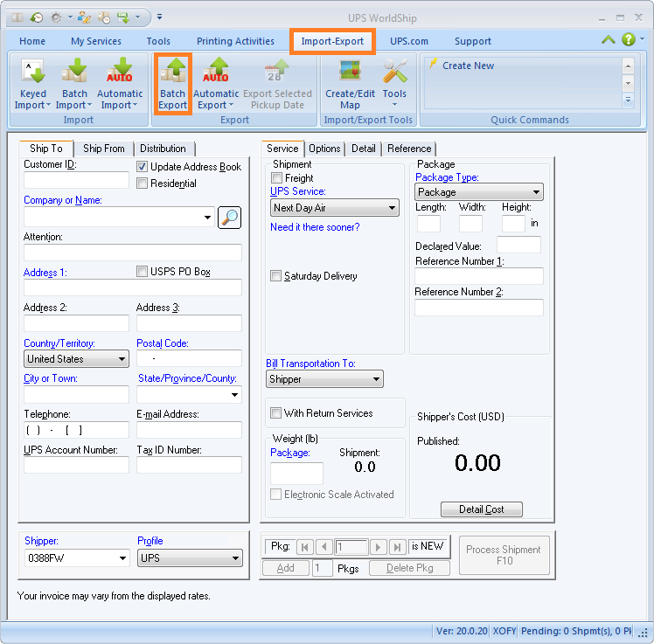654x644 pixels.
Task: Open the Reference tab
Action: pos(409,149)
